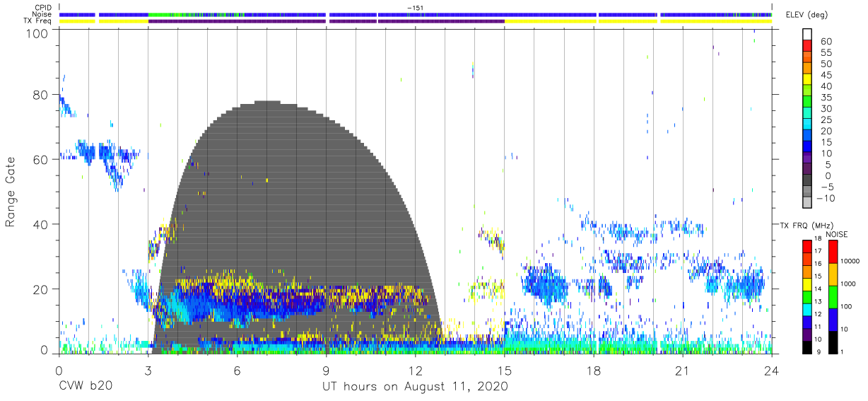Click red segment at top of TX FRQ colorbar
868x401 pixels.
[x=807, y=246]
